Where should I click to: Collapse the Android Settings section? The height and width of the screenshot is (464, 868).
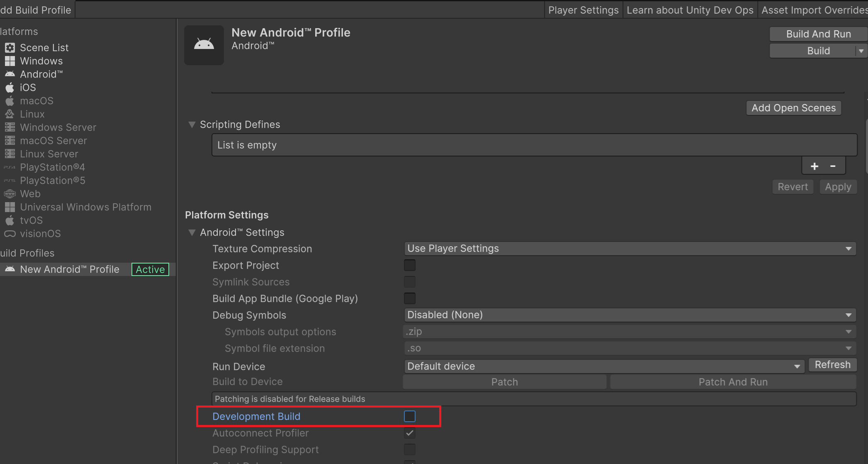pos(192,232)
